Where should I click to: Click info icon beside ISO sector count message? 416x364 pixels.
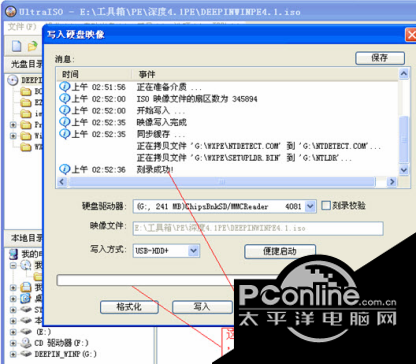pos(64,98)
